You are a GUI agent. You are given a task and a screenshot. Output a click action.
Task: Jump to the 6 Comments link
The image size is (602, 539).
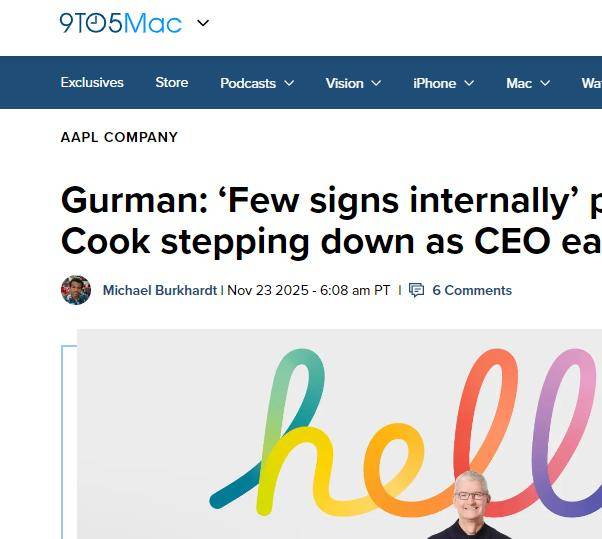click(472, 290)
